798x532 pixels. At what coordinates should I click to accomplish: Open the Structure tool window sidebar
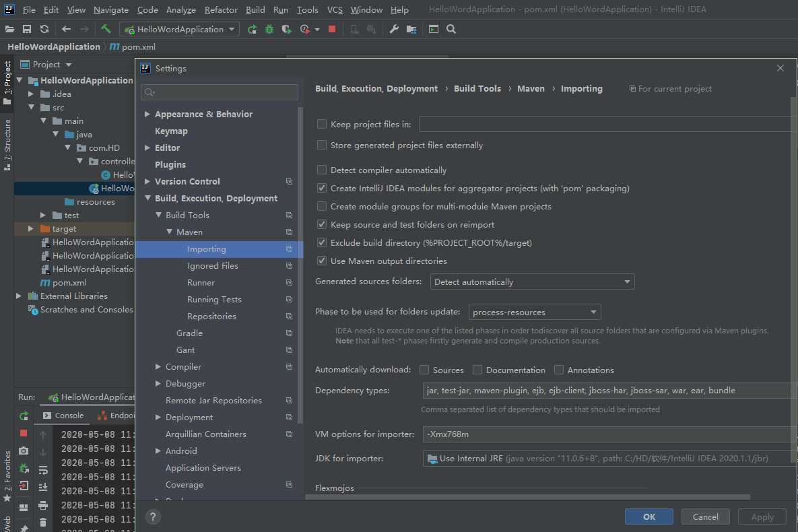tap(7, 144)
